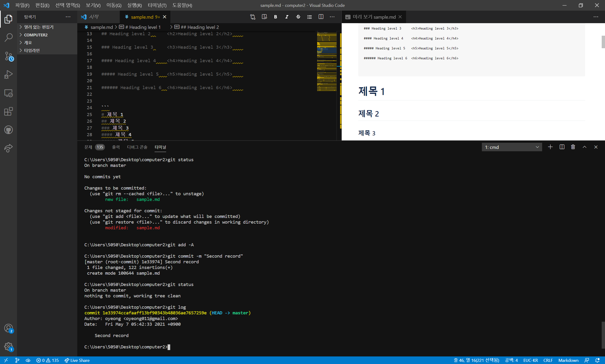This screenshot has height=364, width=605.
Task: Open the Live Share activity icon
Action: (8, 148)
